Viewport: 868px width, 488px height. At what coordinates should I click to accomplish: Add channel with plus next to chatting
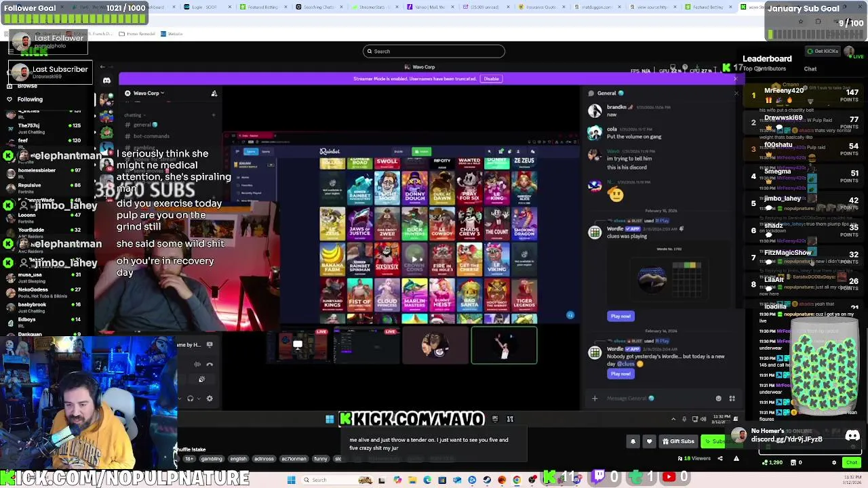point(214,115)
